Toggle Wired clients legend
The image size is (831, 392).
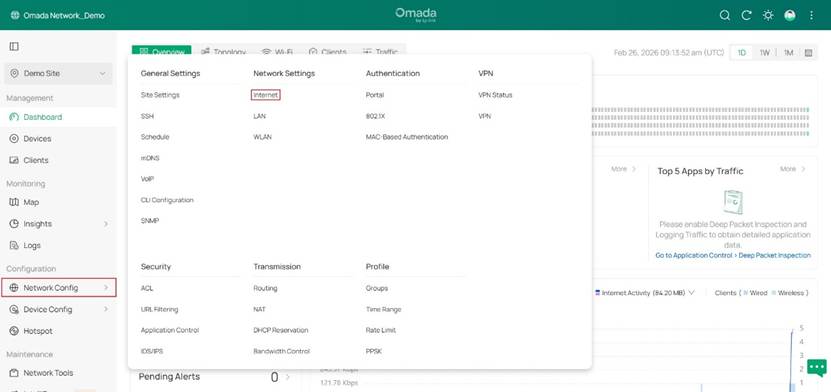pos(755,293)
